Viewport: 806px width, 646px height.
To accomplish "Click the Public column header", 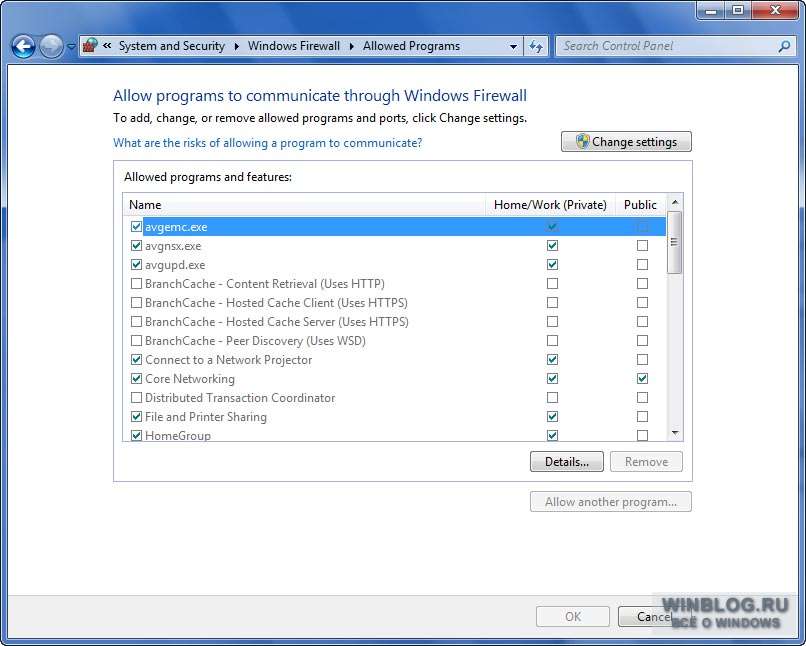I will pos(640,205).
